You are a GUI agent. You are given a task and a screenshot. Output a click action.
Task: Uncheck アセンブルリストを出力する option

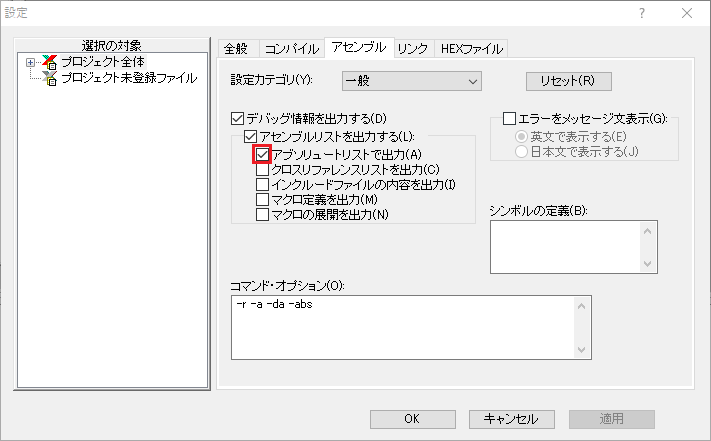click(250, 136)
